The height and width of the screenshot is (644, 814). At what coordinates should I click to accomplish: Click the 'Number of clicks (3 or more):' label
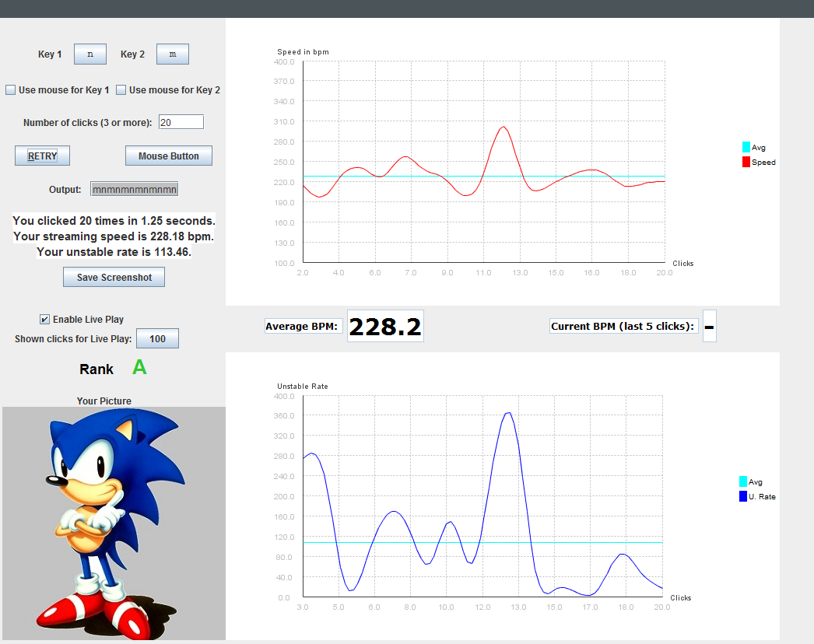coord(87,122)
